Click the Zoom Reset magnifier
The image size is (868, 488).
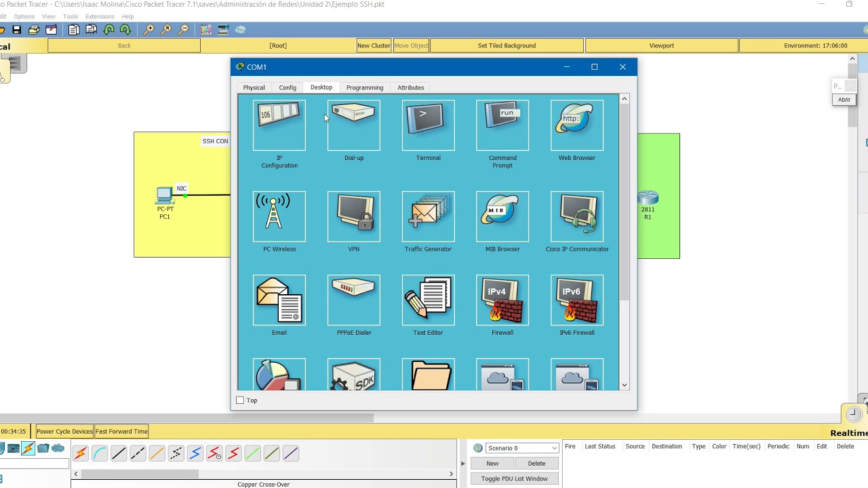click(x=166, y=30)
